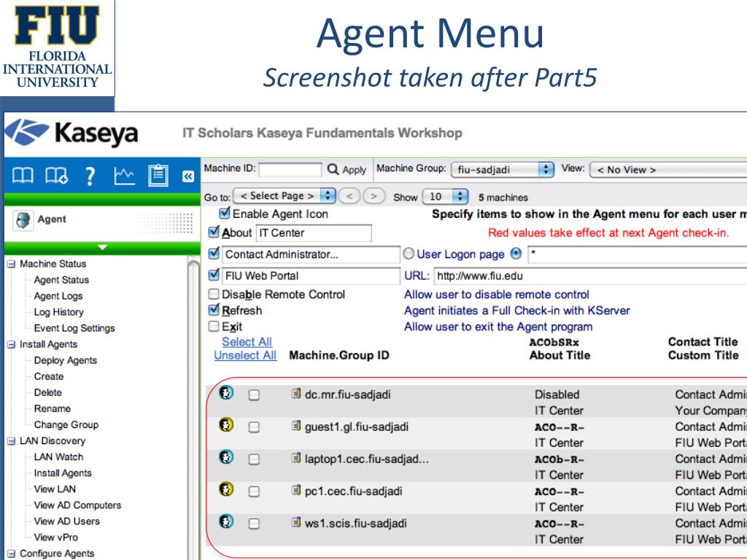The image size is (747, 560).
Task: Collapse the Install Agents tree group
Action: click(x=12, y=345)
